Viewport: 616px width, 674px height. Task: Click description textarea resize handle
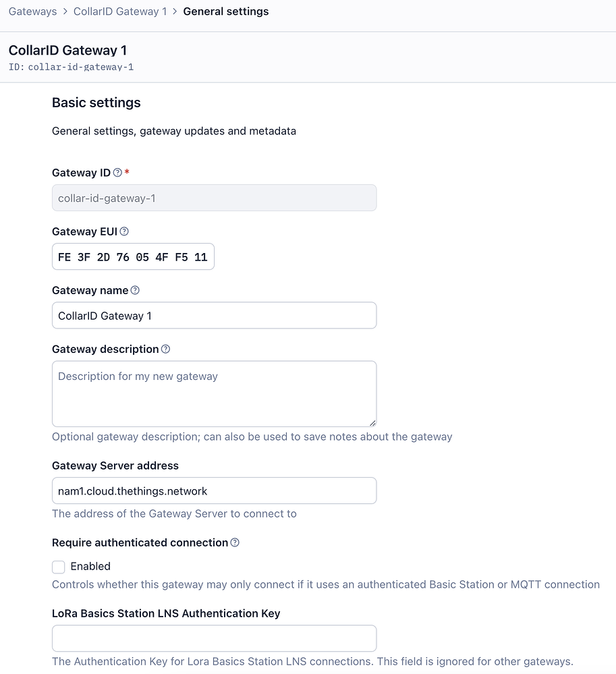(372, 423)
